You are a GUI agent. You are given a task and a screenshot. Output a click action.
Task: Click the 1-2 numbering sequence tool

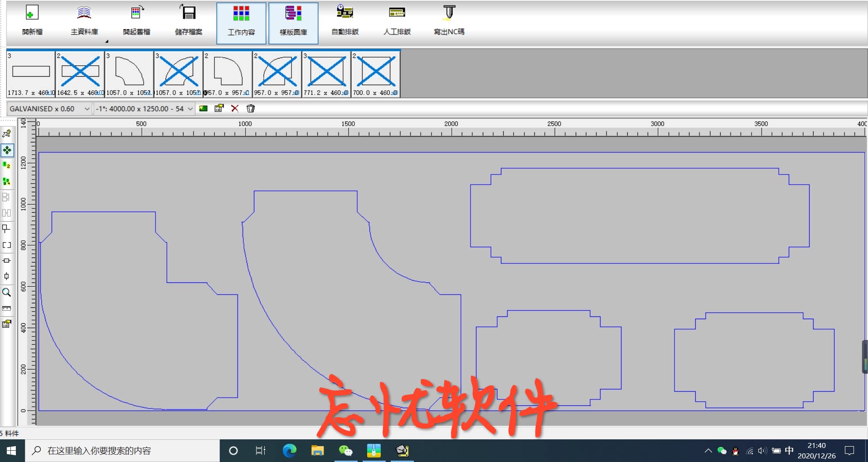point(7,165)
